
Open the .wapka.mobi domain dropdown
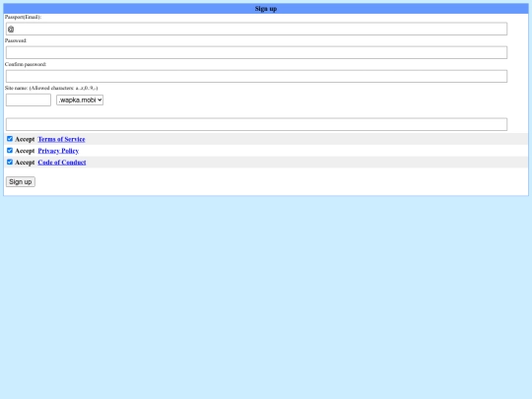coord(80,100)
